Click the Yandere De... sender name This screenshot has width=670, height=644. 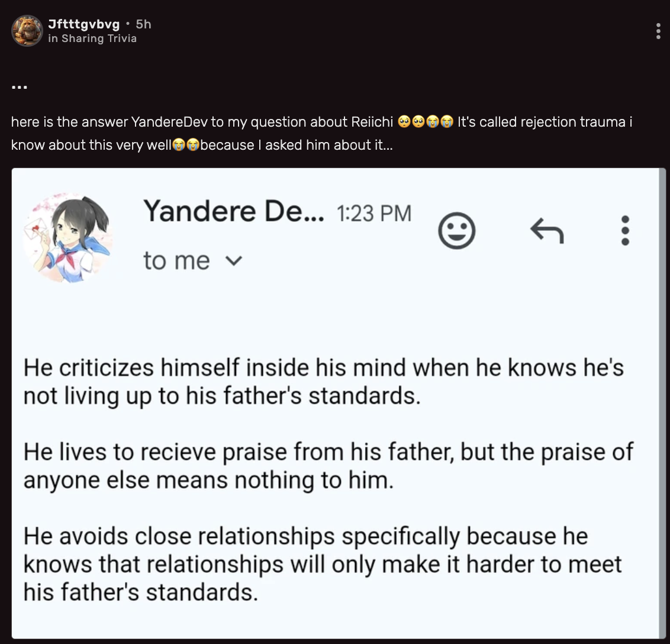(234, 211)
